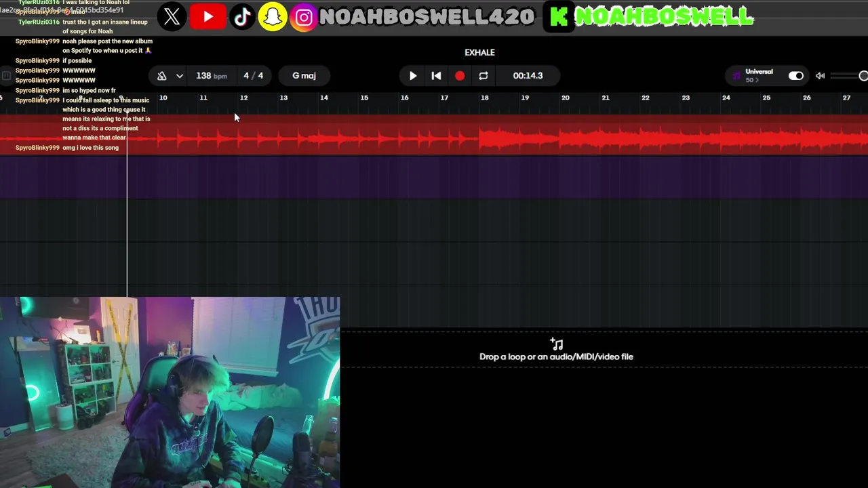Click chat message 'omg i love this song'

pyautogui.click(x=90, y=148)
